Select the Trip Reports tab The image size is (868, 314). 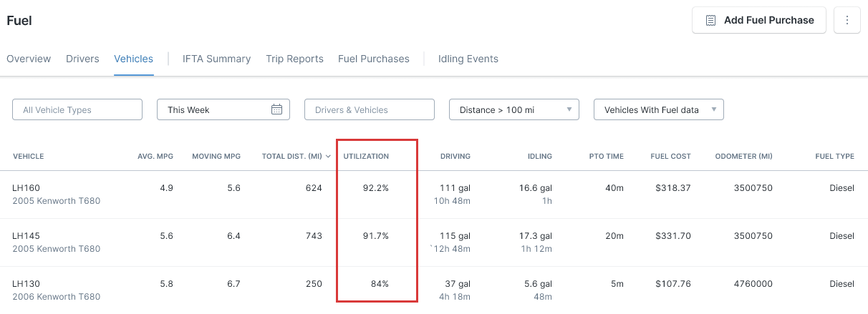click(294, 59)
